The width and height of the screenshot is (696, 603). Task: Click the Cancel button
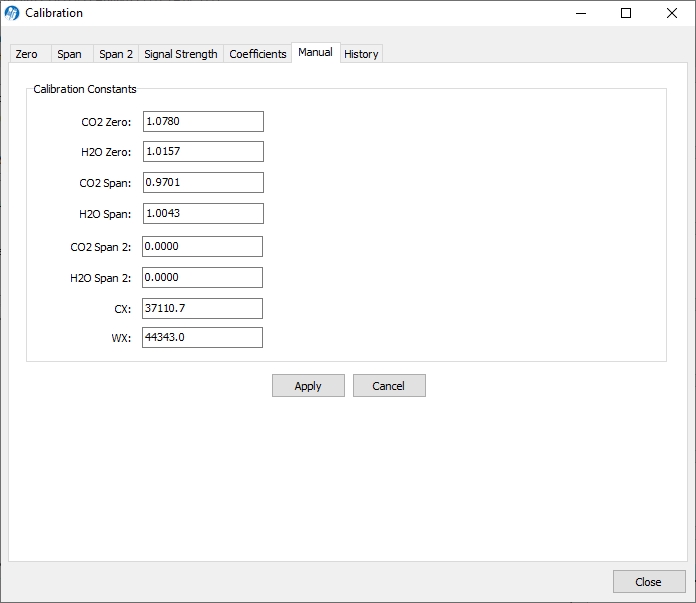pyautogui.click(x=389, y=386)
